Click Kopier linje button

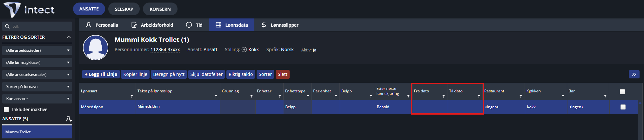[x=135, y=74]
